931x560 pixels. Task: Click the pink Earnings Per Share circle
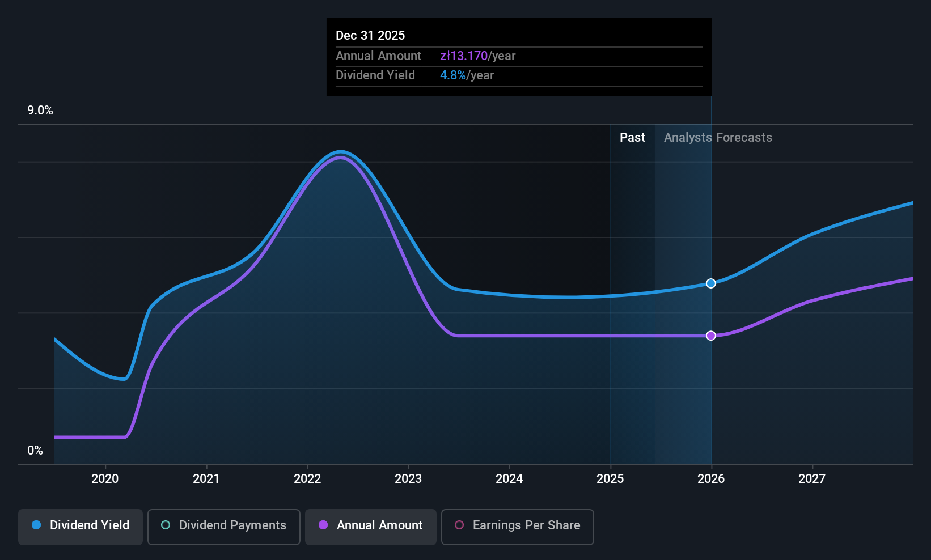coord(459,525)
